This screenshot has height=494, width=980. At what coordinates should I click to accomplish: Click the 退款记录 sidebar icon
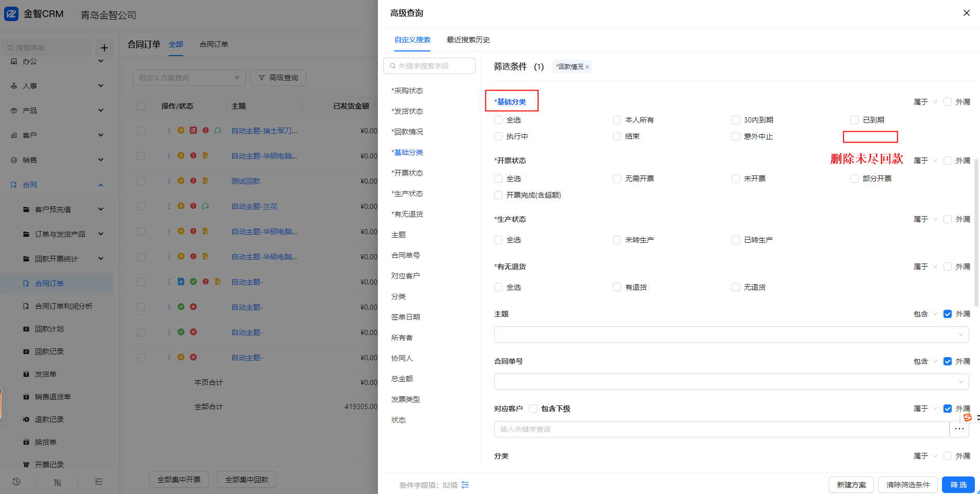26,419
